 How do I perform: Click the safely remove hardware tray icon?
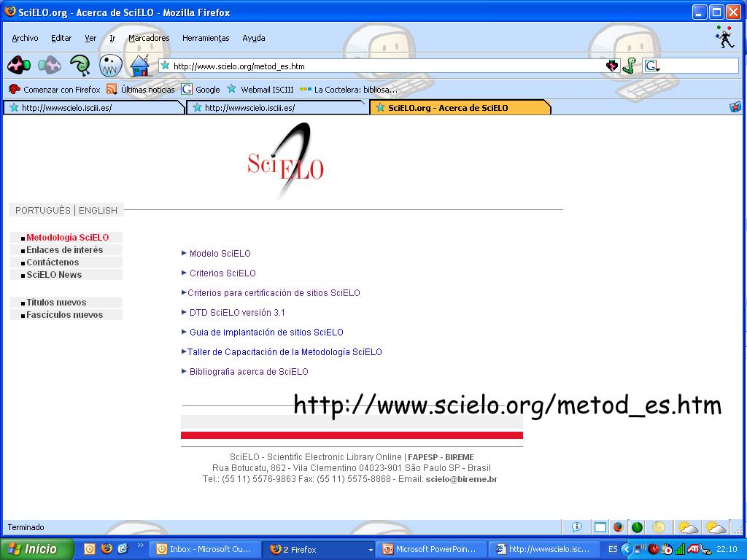[x=705, y=550]
